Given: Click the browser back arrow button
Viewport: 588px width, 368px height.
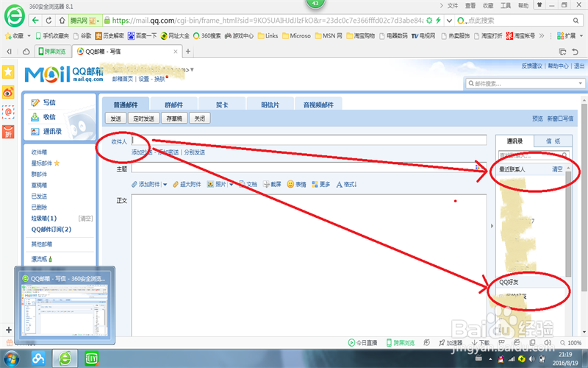Looking at the screenshot, I should click(35, 21).
